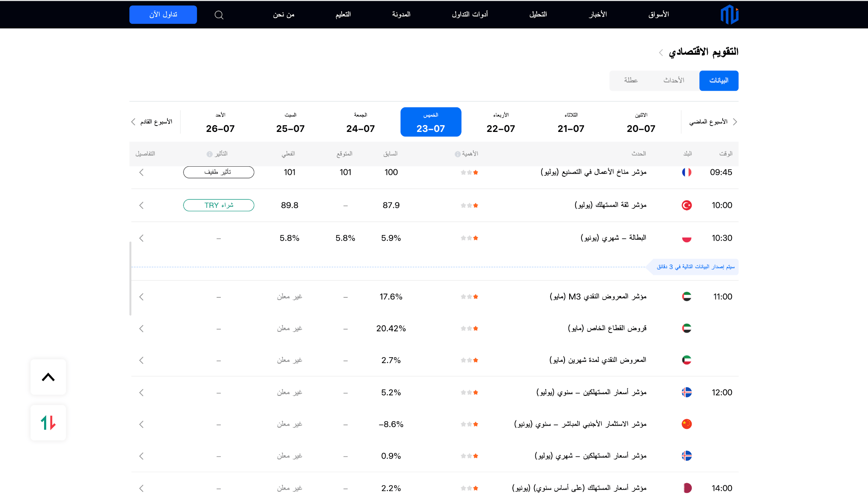Open the التعليم menu item
The image size is (868, 501).
click(343, 14)
